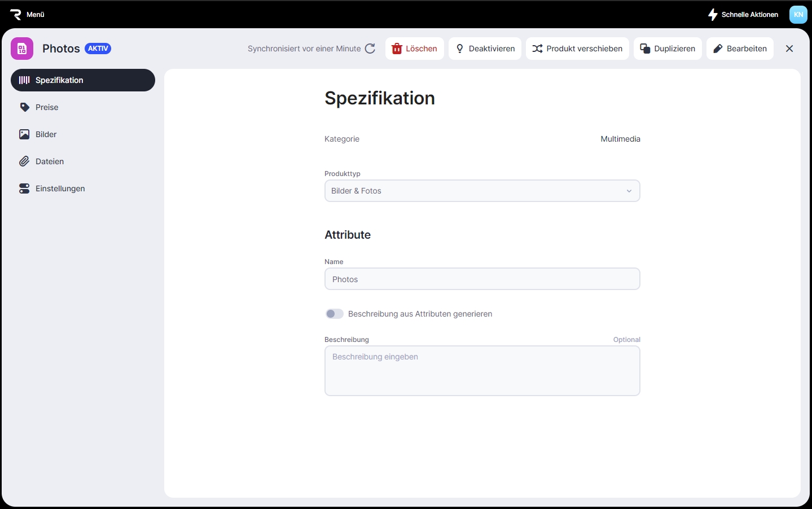812x509 pixels.
Task: Click the Bearbeiten button
Action: click(x=740, y=49)
